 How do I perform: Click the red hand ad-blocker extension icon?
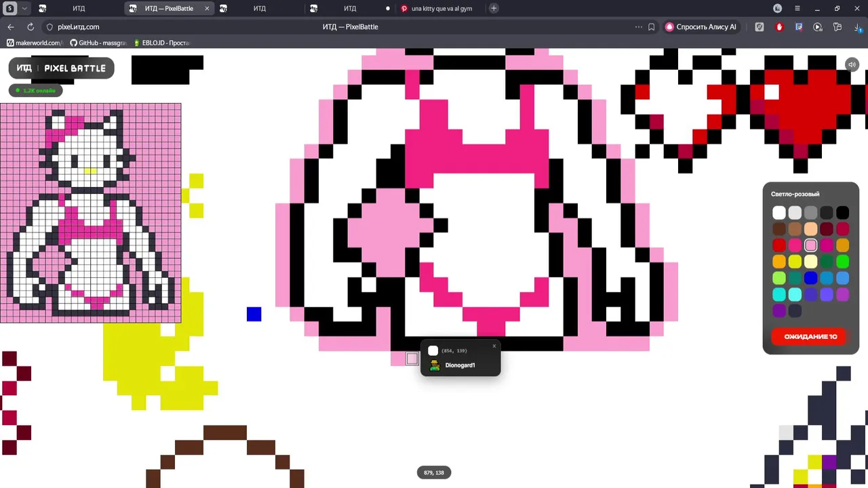(779, 26)
